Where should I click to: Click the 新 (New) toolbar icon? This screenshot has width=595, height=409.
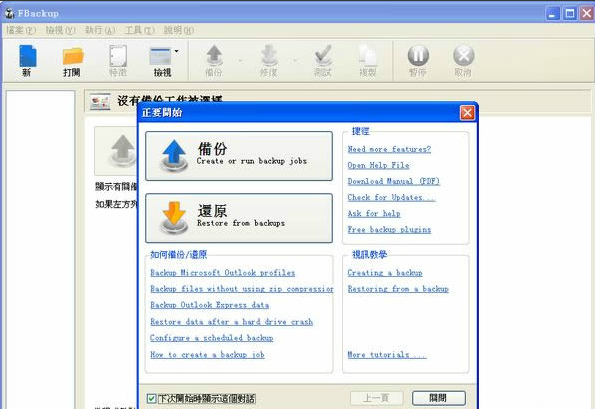(x=28, y=56)
